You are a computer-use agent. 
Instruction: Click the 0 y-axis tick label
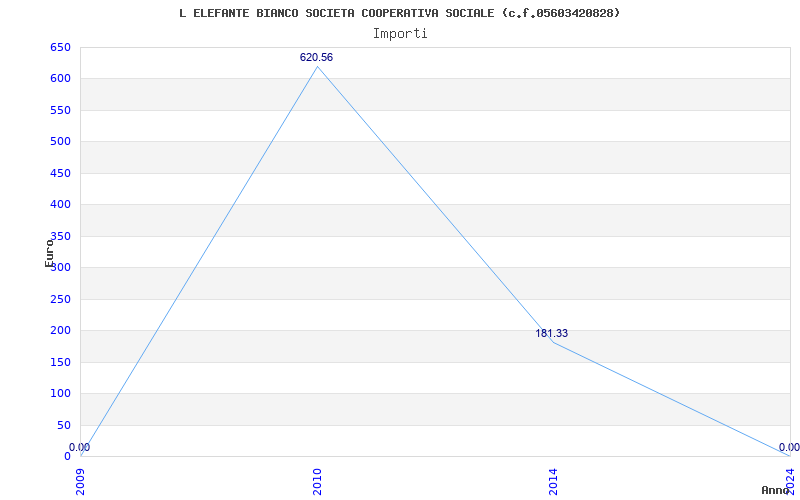(67, 456)
